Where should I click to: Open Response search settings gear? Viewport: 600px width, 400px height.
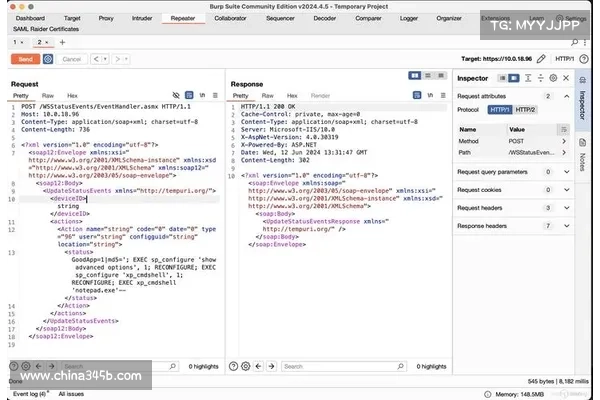pyautogui.click(x=246, y=366)
